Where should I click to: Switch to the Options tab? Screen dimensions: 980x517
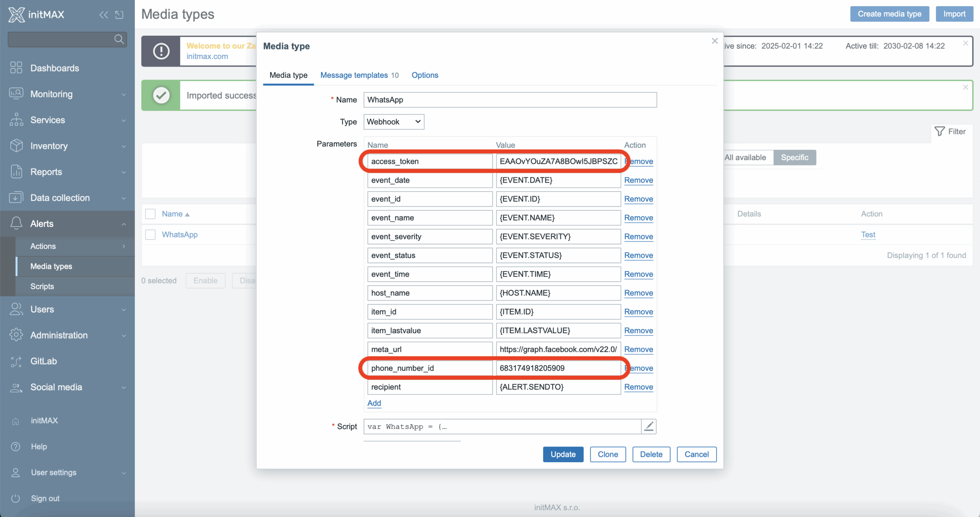click(425, 75)
